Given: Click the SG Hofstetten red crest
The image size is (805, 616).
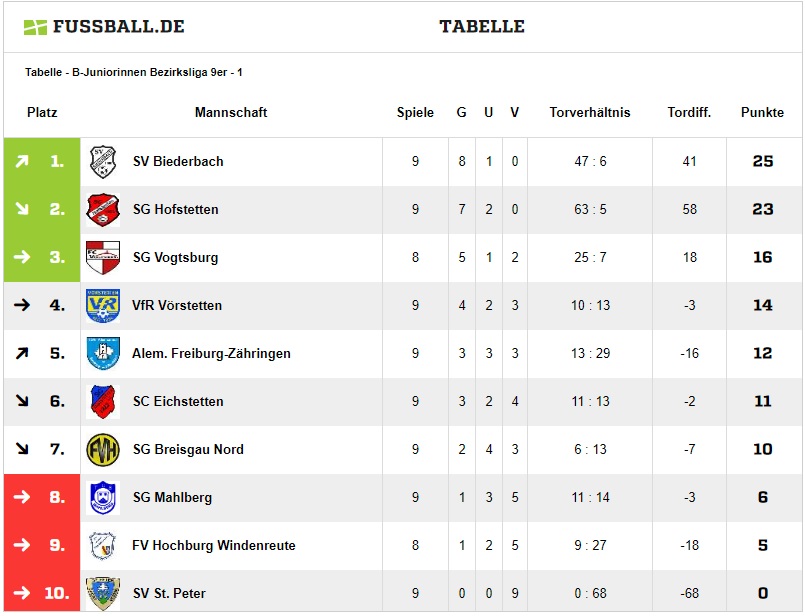Looking at the screenshot, I should click(x=103, y=210).
